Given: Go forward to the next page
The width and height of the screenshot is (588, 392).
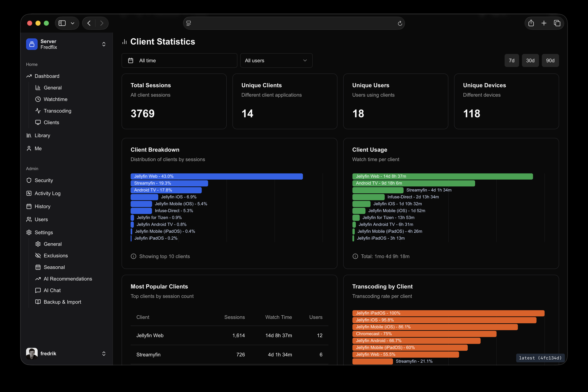Looking at the screenshot, I should pyautogui.click(x=102, y=23).
